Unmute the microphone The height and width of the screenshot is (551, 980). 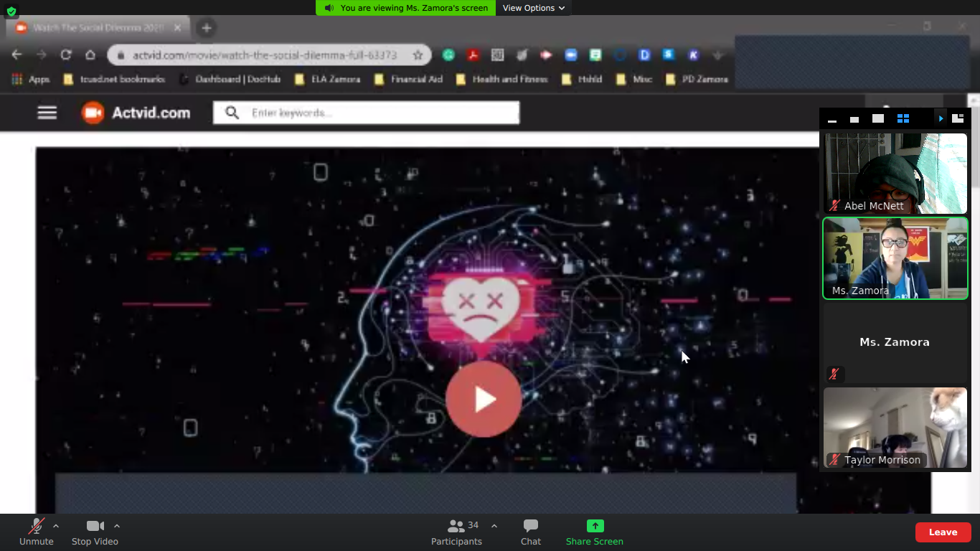(x=37, y=532)
